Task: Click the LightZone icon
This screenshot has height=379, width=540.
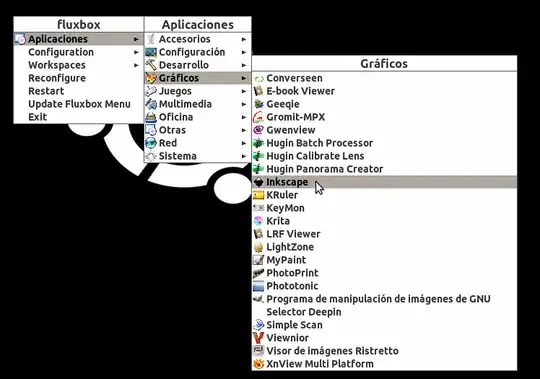Action: pos(258,247)
